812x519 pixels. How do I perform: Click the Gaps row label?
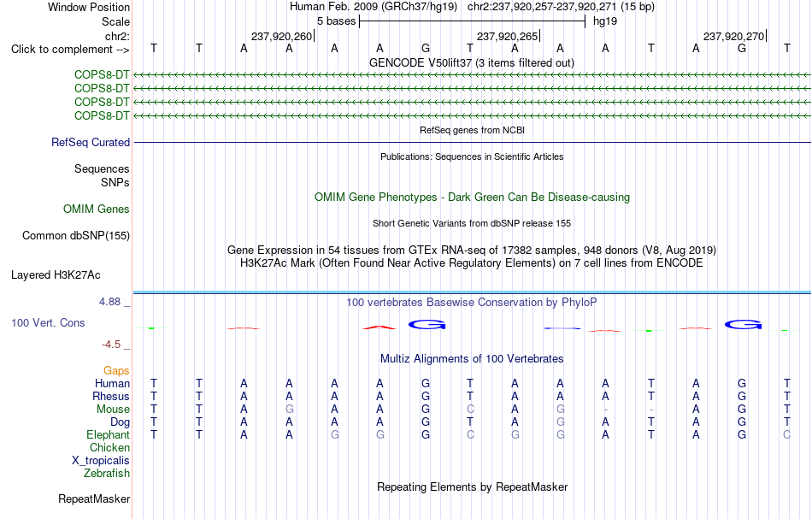pos(116,370)
